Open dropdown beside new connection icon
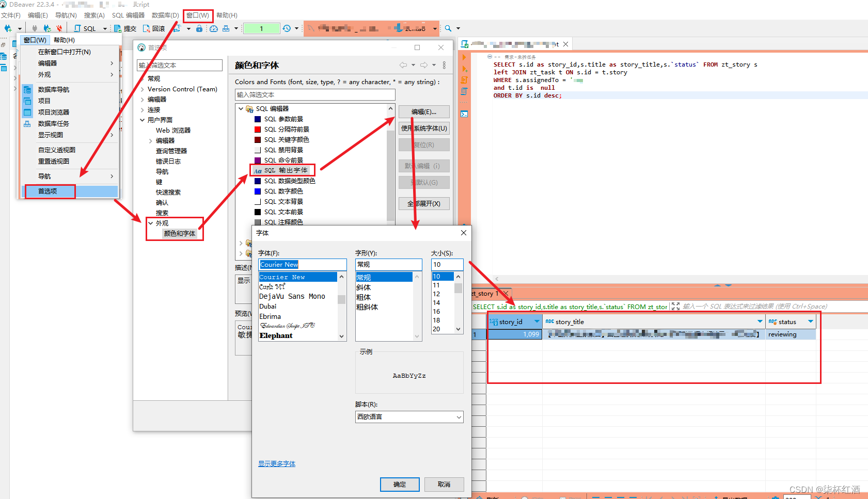Image resolution: width=868 pixels, height=499 pixels. coord(20,29)
